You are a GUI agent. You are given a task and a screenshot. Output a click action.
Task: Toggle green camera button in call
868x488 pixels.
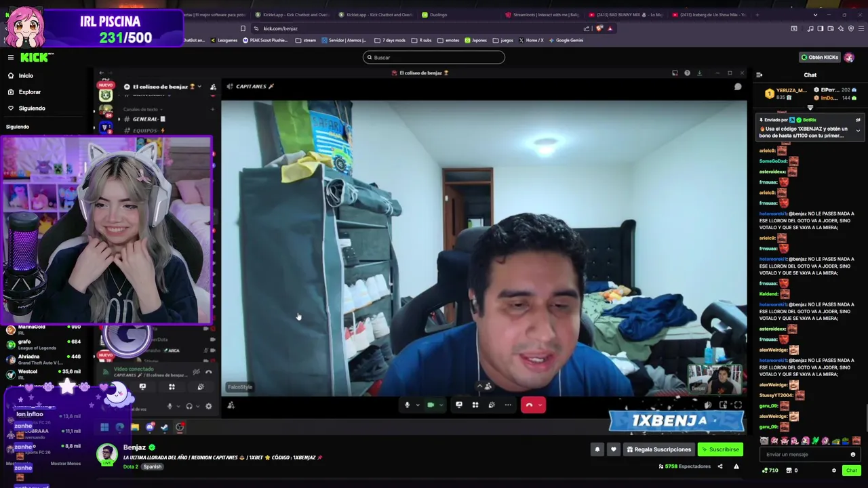point(430,405)
